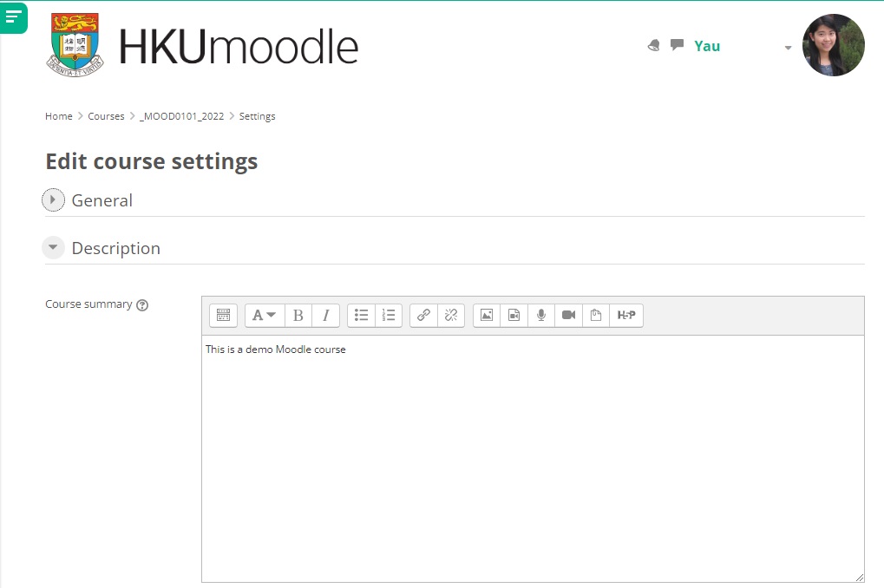Image resolution: width=884 pixels, height=588 pixels.
Task: Collapse the Description section
Action: [x=54, y=248]
